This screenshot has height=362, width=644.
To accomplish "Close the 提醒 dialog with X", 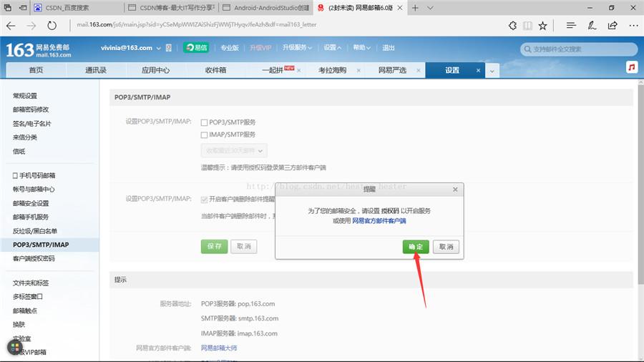I will pyautogui.click(x=455, y=189).
